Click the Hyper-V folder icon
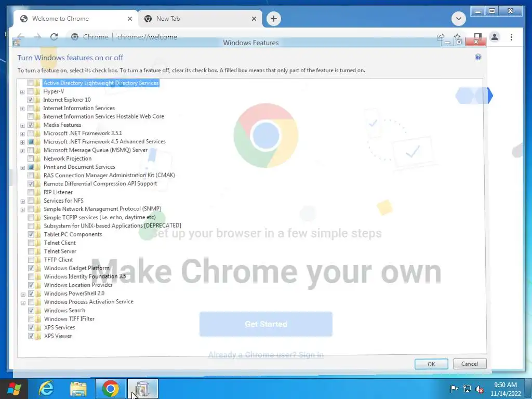The width and height of the screenshot is (532, 399). 37,91
